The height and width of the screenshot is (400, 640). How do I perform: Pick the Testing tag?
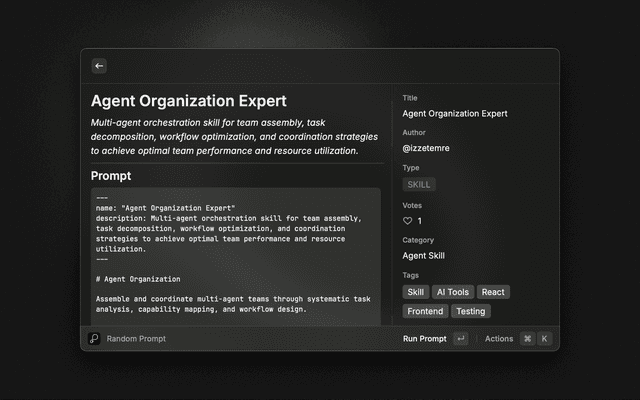pos(470,311)
